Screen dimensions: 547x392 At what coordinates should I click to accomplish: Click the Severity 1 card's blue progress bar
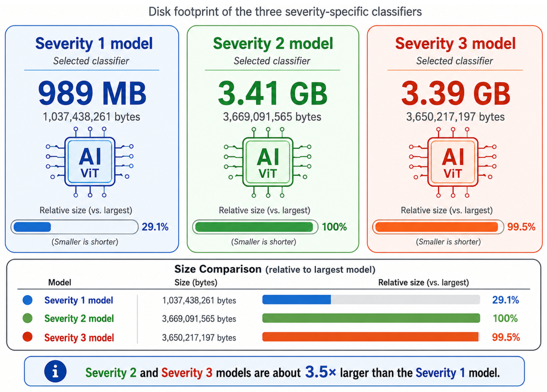pos(75,227)
